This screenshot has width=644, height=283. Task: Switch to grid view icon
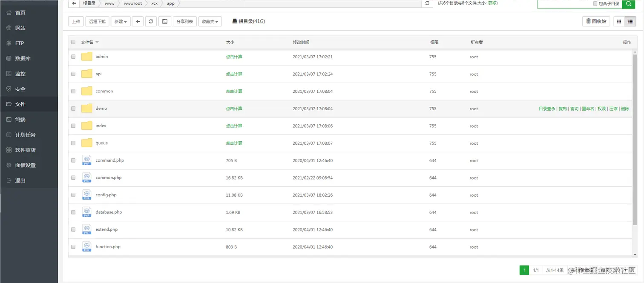click(x=619, y=21)
